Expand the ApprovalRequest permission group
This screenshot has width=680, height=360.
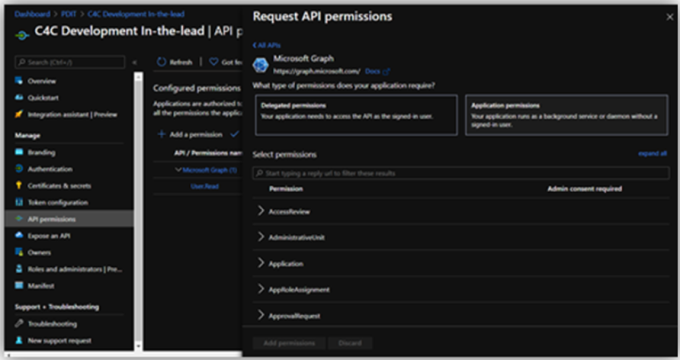(x=261, y=315)
